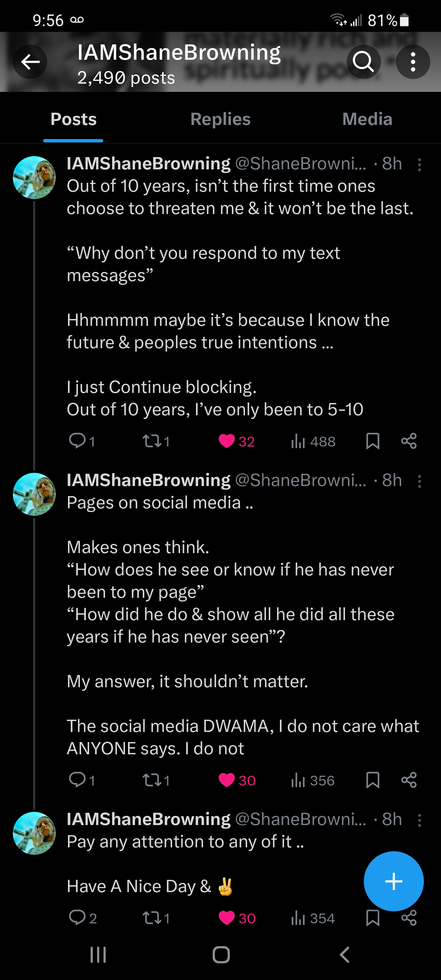
Task: Repost the 'Out of 10 years' post
Action: click(151, 441)
